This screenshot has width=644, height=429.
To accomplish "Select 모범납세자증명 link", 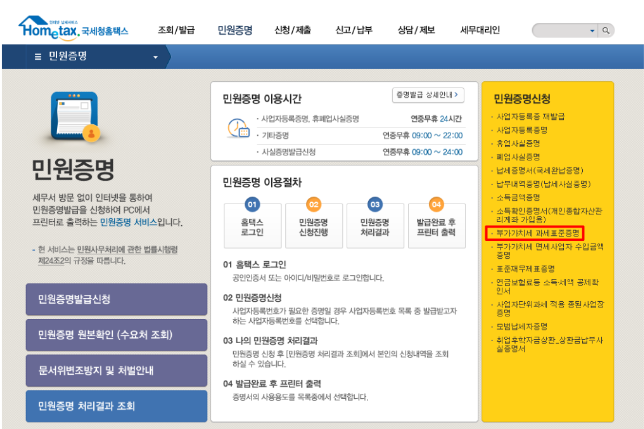I will coord(522,326).
